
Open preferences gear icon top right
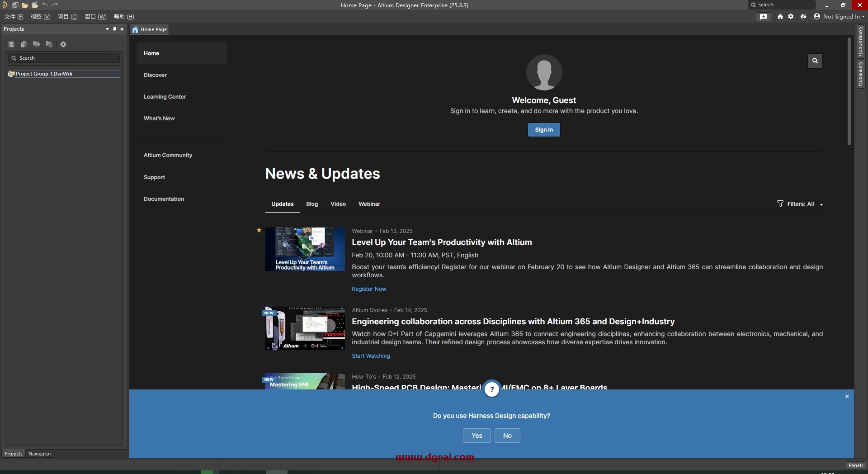coord(791,16)
